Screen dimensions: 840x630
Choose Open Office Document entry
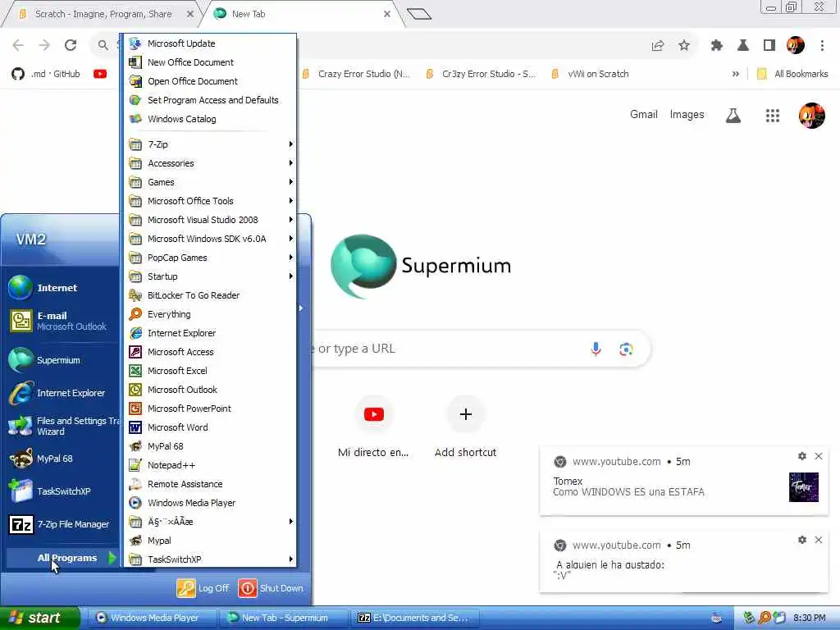[210, 81]
